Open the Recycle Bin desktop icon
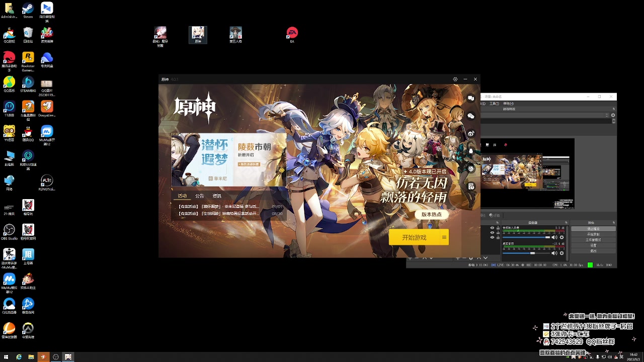This screenshot has width=644, height=362. (x=28, y=35)
